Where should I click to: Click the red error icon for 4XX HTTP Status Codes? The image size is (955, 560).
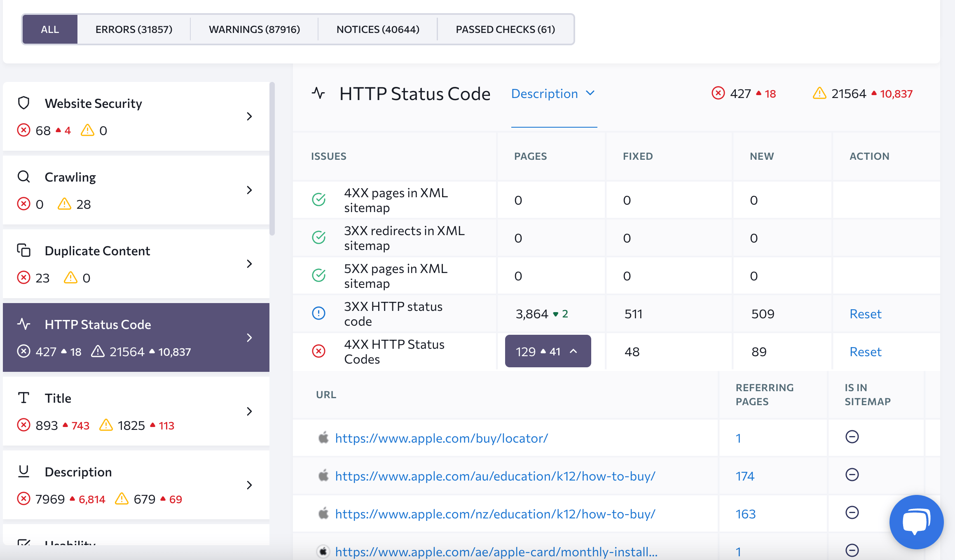pos(319,351)
